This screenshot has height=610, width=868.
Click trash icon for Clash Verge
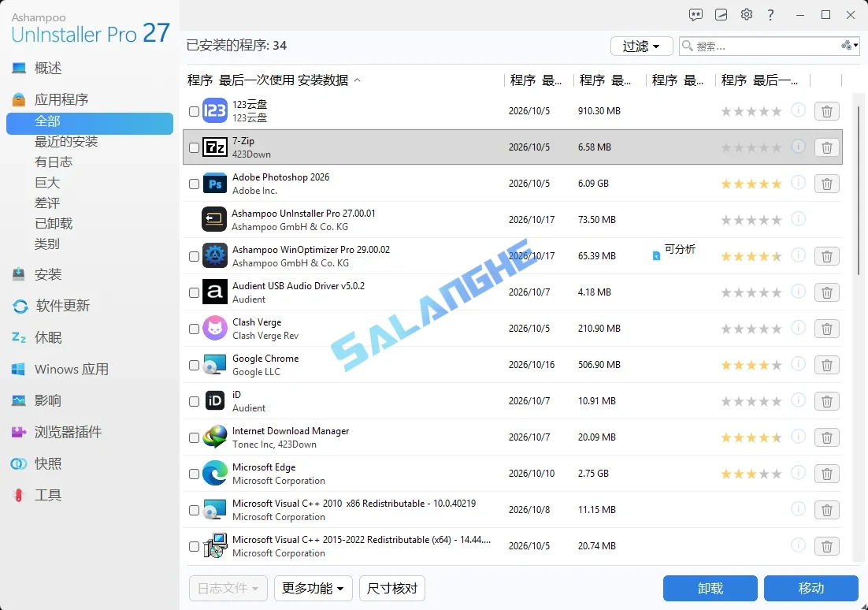click(x=826, y=329)
